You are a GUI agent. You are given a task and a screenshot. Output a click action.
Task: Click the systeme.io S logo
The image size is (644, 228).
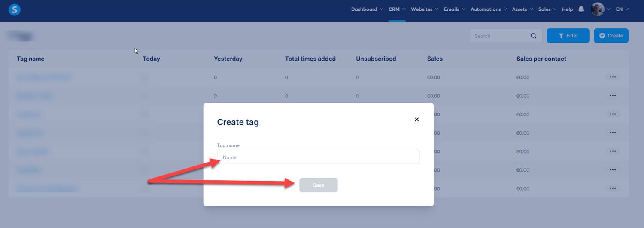pos(15,10)
